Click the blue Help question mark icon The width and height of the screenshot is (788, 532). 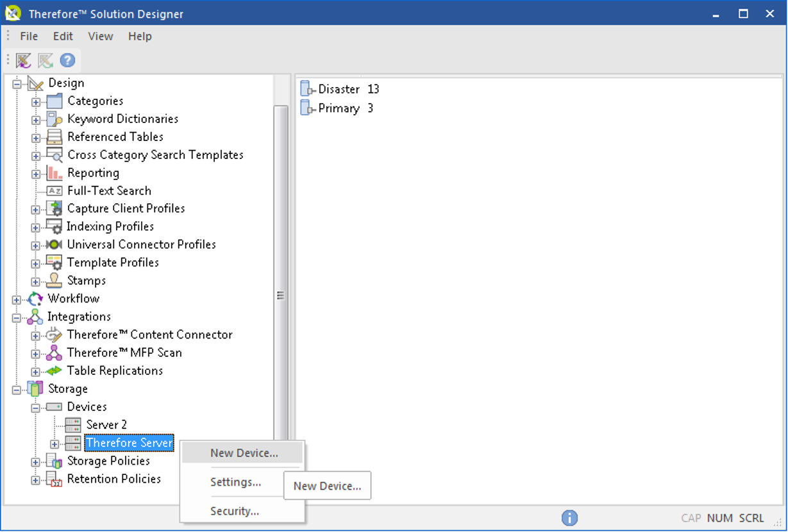66,60
